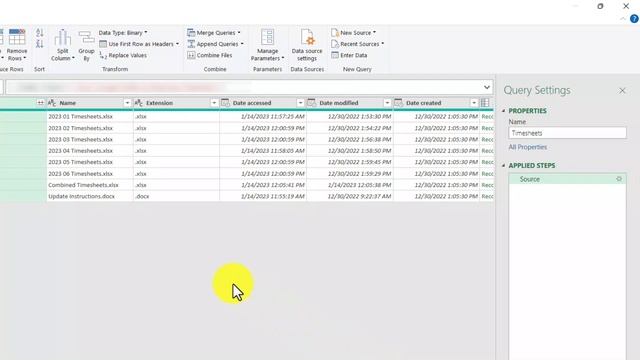The image size is (640, 360).
Task: Select the Name column header
Action: pyautogui.click(x=89, y=103)
